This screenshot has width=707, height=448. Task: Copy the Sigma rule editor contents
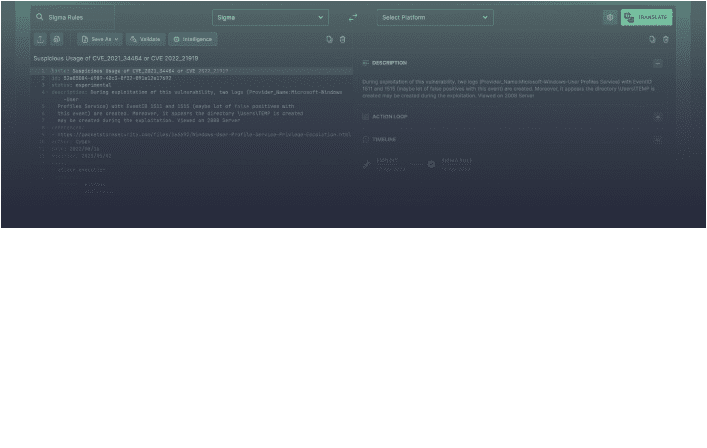coord(329,39)
